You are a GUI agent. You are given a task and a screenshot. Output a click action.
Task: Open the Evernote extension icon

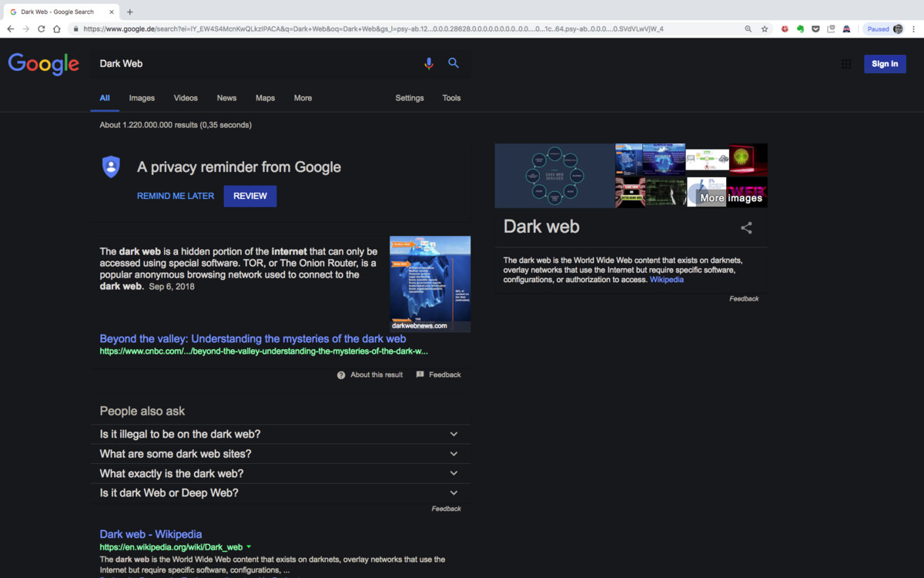[799, 29]
